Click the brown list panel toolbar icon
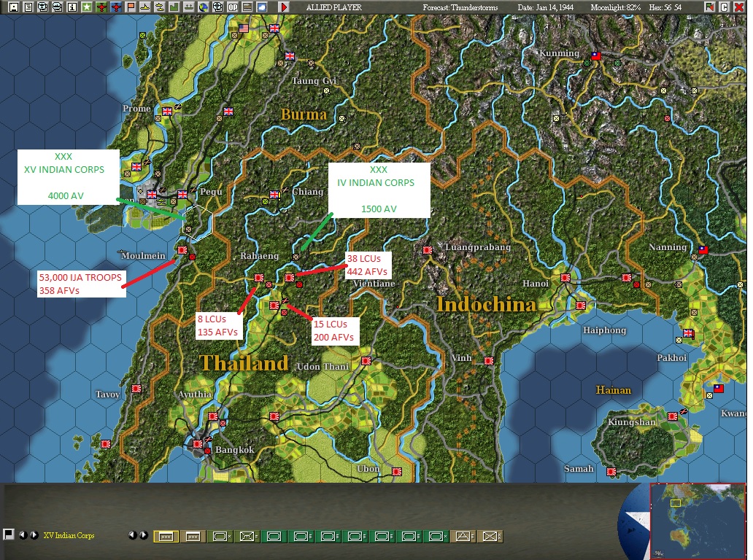753x560 pixels. [x=247, y=7]
